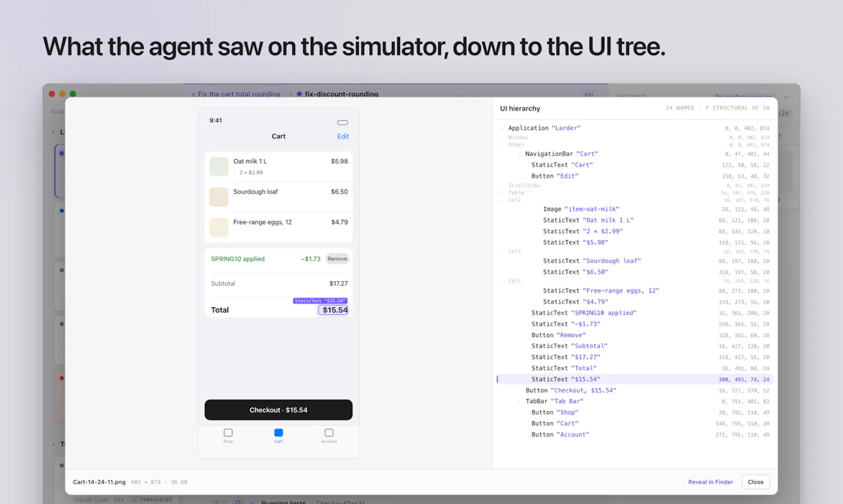Select StaticText "Sourdough loaf" hierarchy row

click(x=634, y=261)
